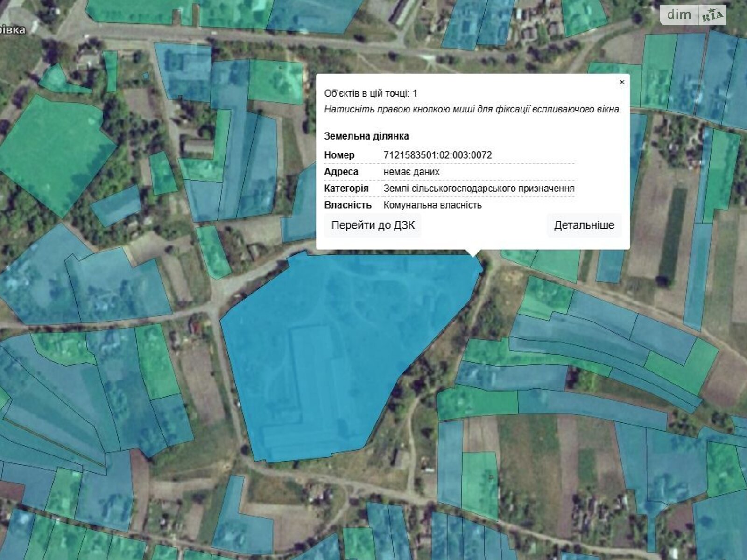Close the land parcel info popup
747x560 pixels.
tap(622, 82)
